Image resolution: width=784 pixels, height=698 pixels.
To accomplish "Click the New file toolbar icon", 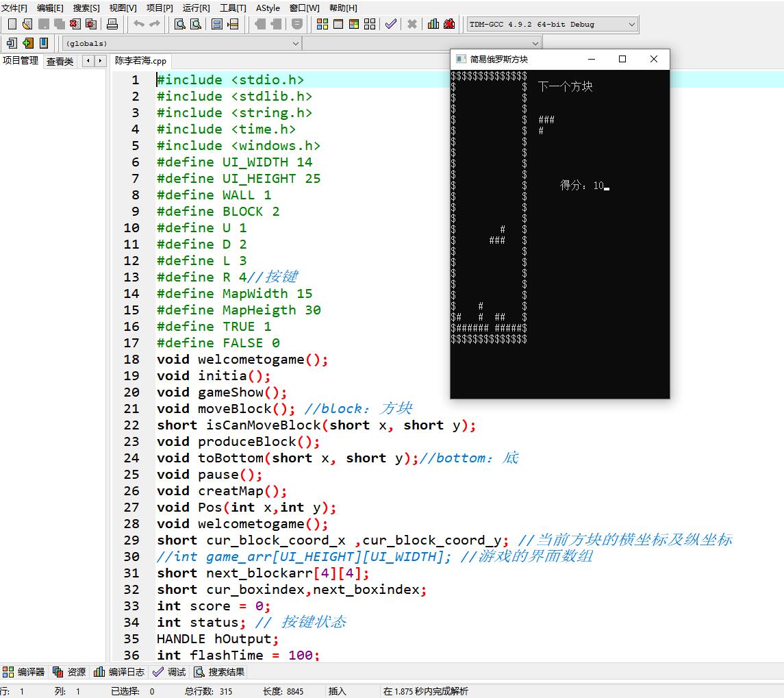I will click(x=12, y=24).
